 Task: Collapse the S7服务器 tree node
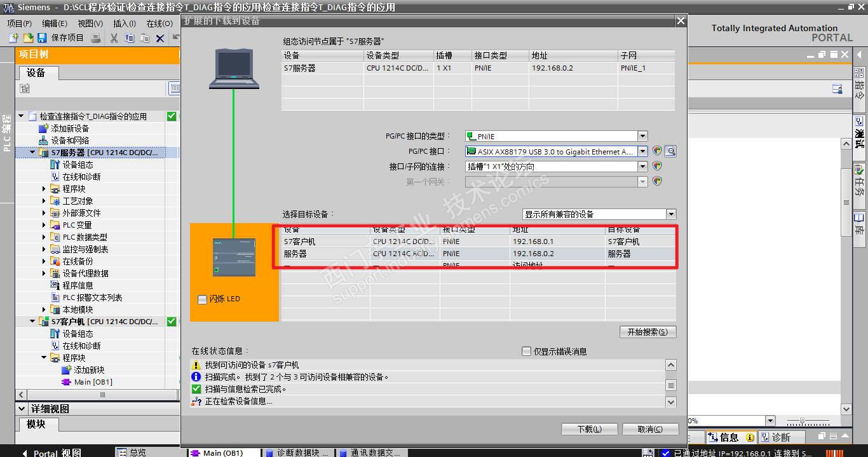tap(32, 153)
